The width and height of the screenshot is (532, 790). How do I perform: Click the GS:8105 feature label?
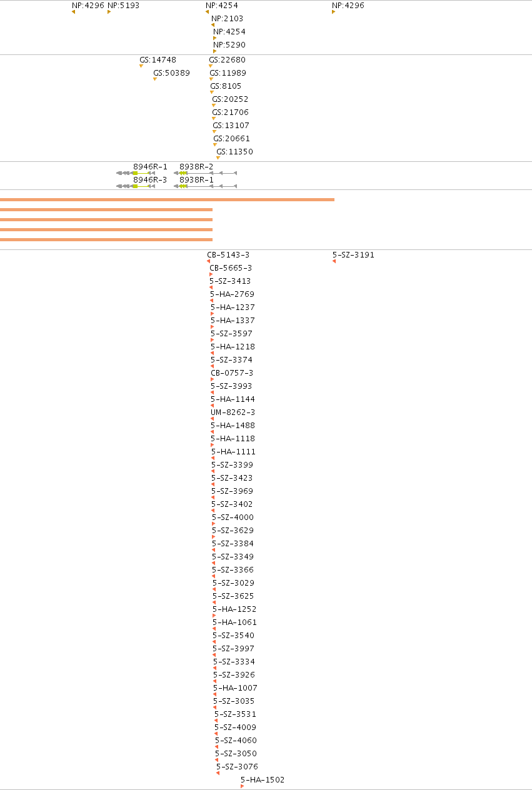(x=226, y=86)
